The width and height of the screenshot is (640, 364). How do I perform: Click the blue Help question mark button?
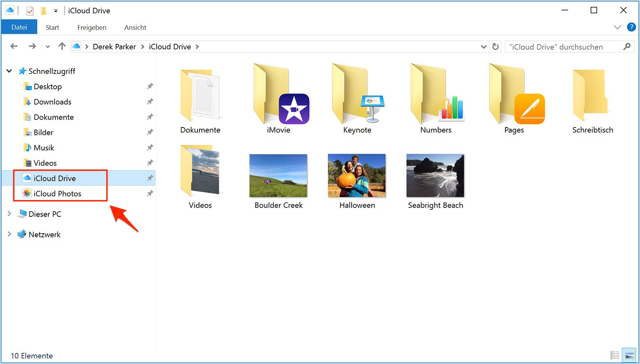pos(631,27)
